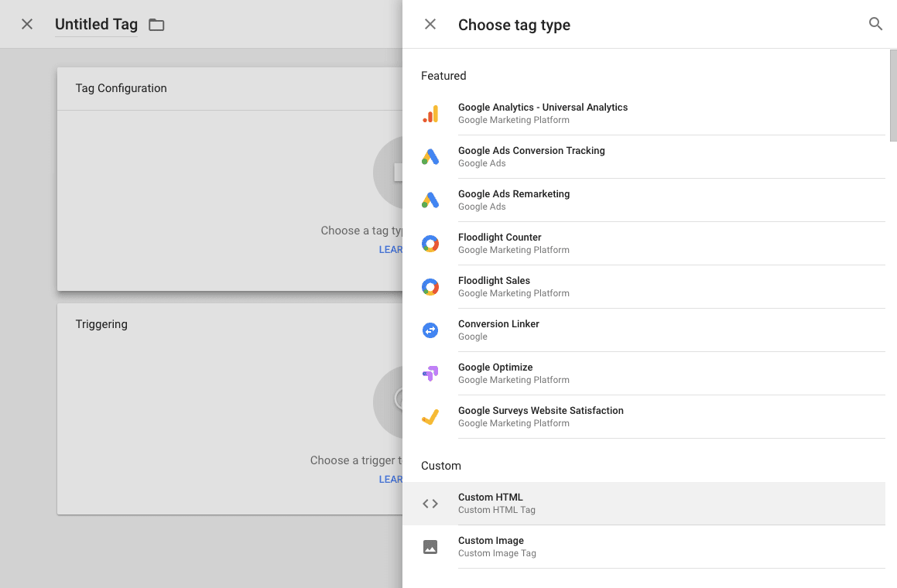The image size is (897, 588).
Task: Close the Untitled Tag editor
Action: (27, 24)
